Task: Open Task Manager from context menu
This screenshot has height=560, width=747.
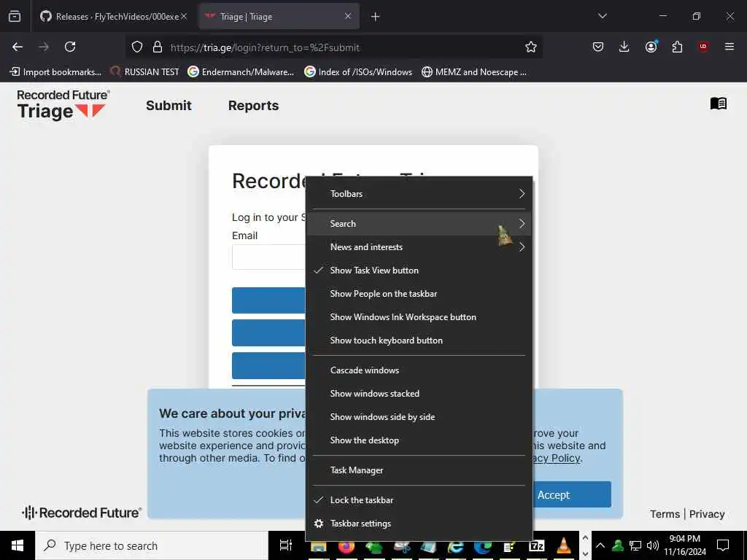Action: point(419,470)
